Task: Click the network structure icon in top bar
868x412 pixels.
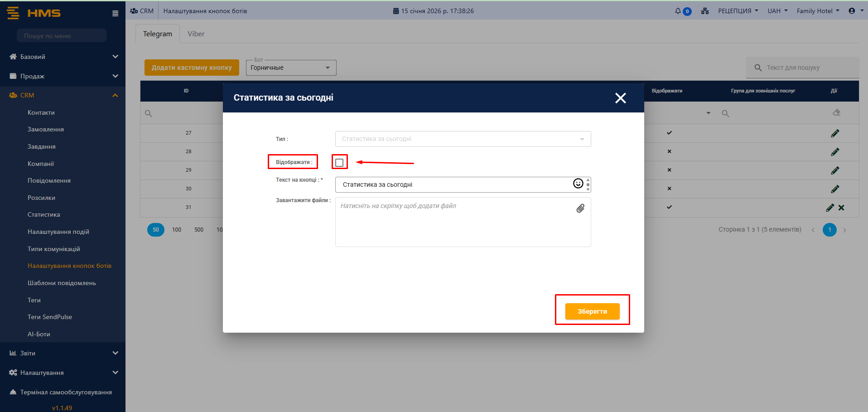Action: (705, 11)
